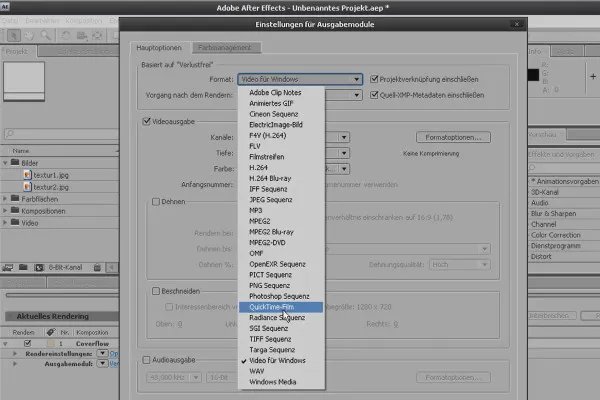Toggle Quell-XMP-Metadaten einschließen checkbox
This screenshot has width=600, height=400.
click(x=374, y=95)
